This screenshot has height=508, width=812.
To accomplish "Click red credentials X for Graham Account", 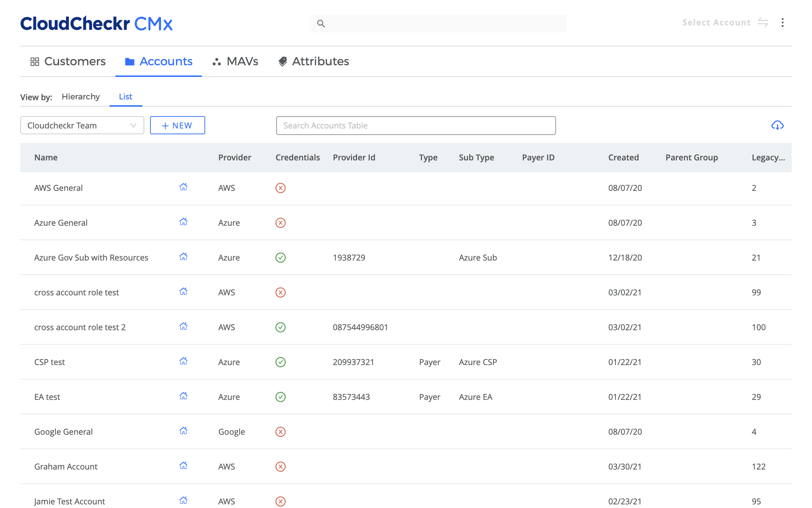I will coord(281,467).
